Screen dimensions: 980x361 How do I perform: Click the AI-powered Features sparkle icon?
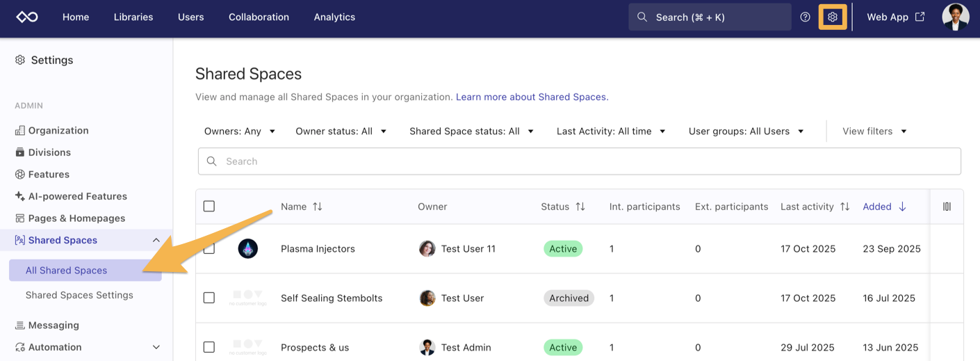(x=20, y=196)
